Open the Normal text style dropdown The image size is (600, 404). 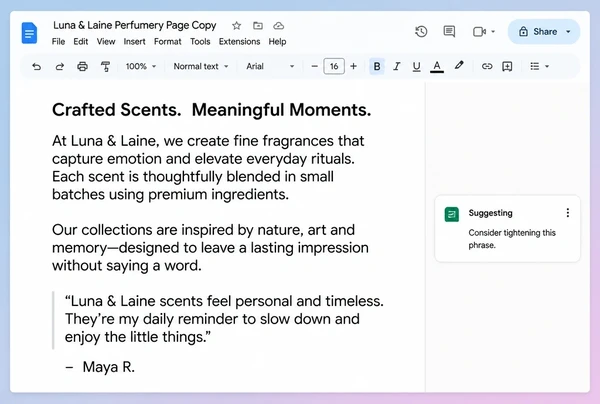tap(201, 66)
